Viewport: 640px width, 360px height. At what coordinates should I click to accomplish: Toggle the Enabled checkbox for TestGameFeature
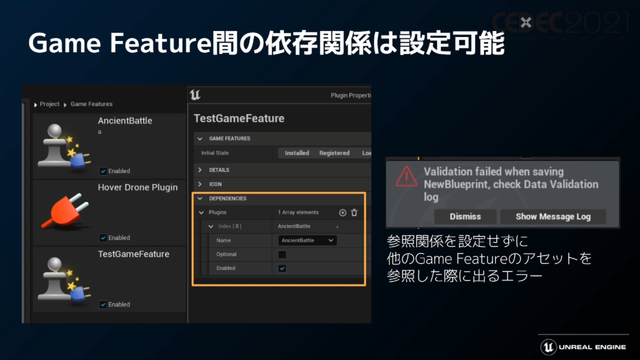[103, 304]
